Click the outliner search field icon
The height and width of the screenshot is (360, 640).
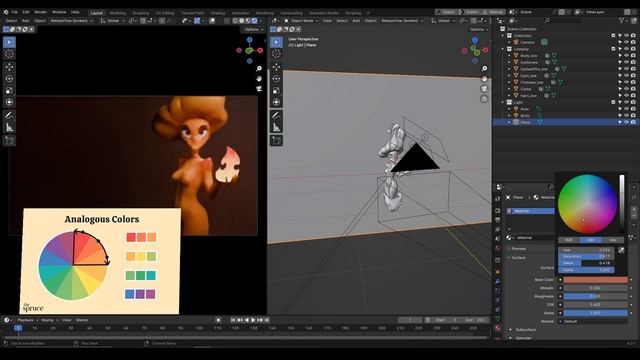(x=547, y=20)
